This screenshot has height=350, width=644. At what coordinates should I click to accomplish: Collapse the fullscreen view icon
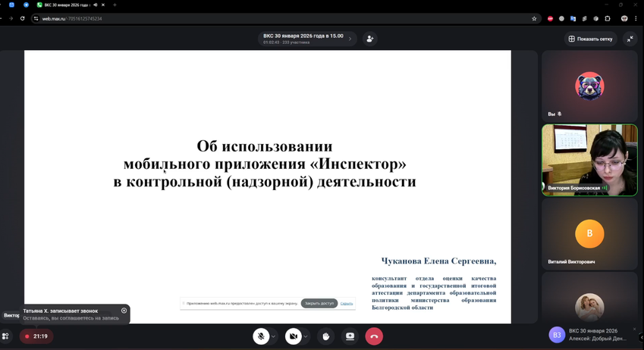click(630, 39)
